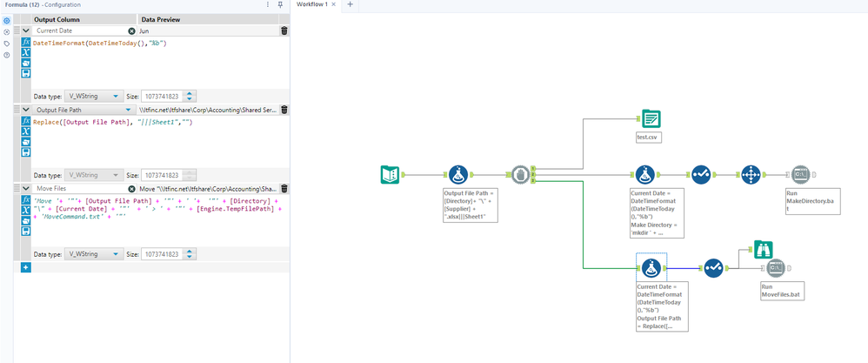Select the Output Data tool for test.csv
The width and height of the screenshot is (868, 363).
[651, 118]
